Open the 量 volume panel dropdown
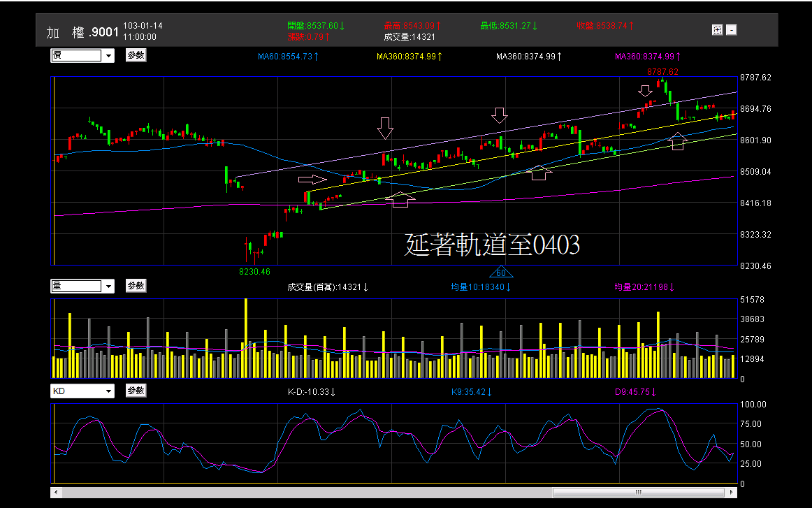This screenshot has height=508, width=812. 108,286
